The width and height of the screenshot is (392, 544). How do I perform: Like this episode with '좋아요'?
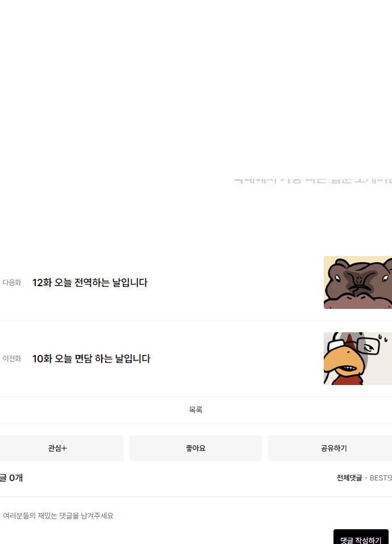195,448
